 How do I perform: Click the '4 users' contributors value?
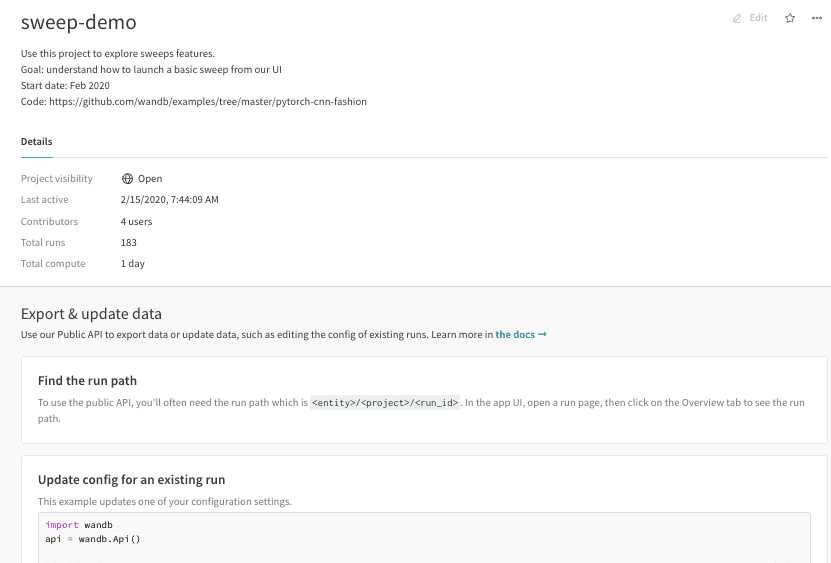point(136,222)
